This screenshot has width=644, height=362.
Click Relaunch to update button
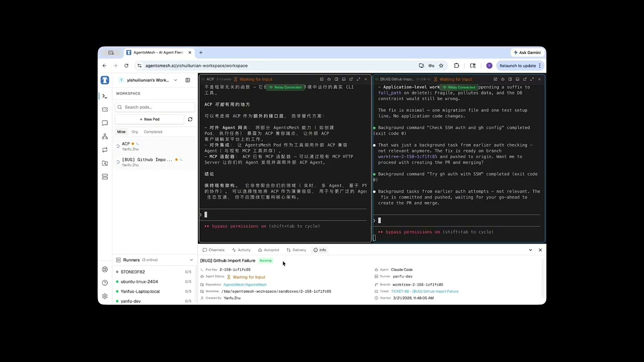(x=520, y=65)
